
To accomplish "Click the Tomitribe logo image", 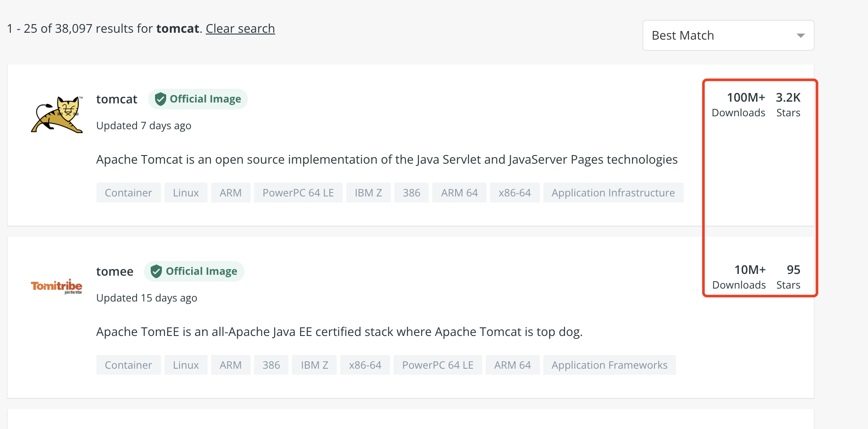I will click(56, 286).
